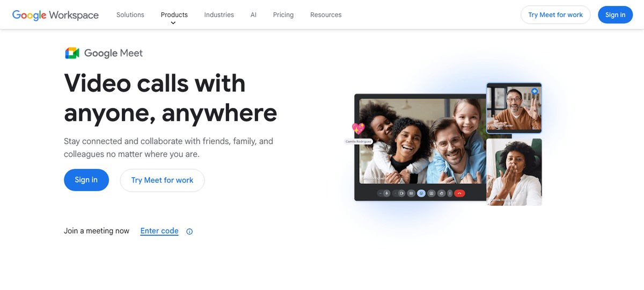Image resolution: width=644 pixels, height=290 pixels.
Task: Click the Camila Rodriguez name label
Action: pyautogui.click(x=358, y=141)
